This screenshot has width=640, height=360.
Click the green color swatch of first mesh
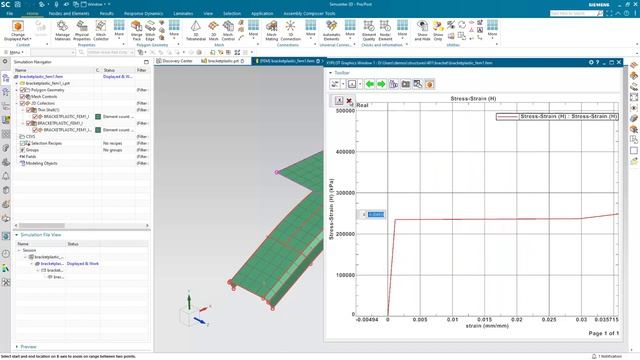point(98,117)
